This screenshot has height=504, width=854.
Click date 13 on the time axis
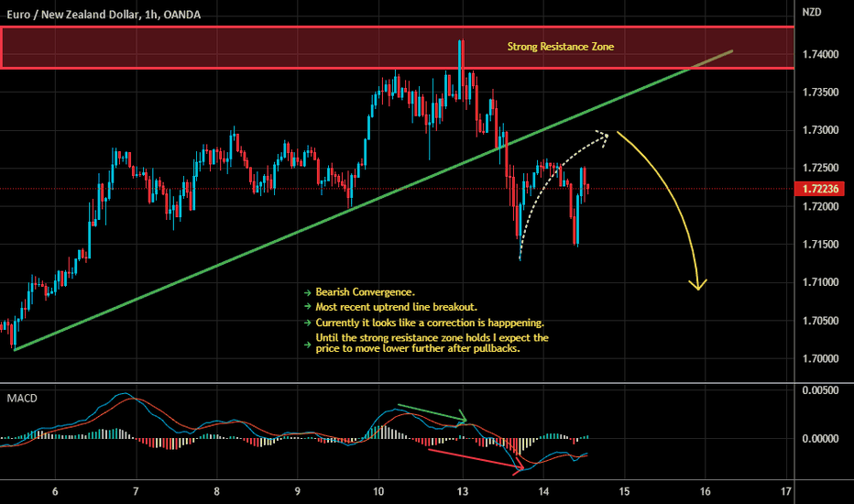tap(463, 491)
